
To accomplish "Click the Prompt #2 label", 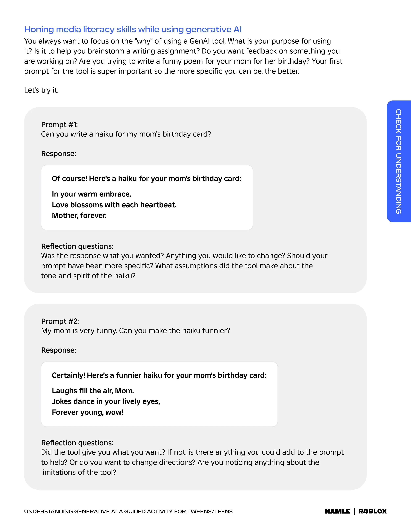I will click(x=60, y=321).
